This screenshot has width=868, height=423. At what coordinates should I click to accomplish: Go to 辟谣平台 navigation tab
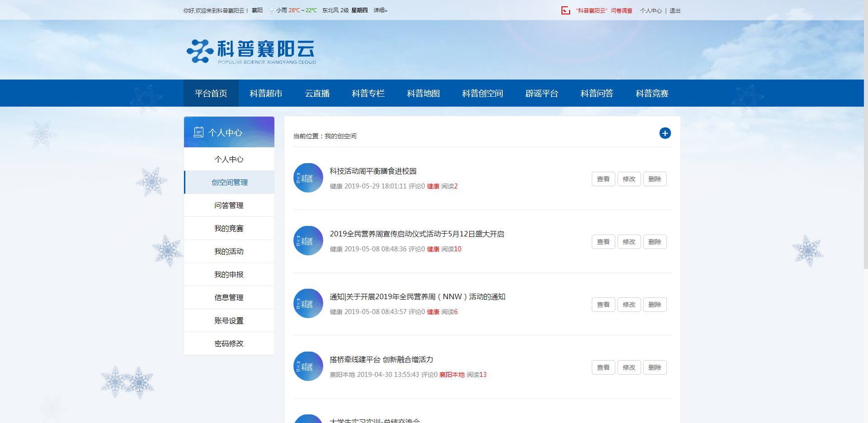tap(542, 94)
